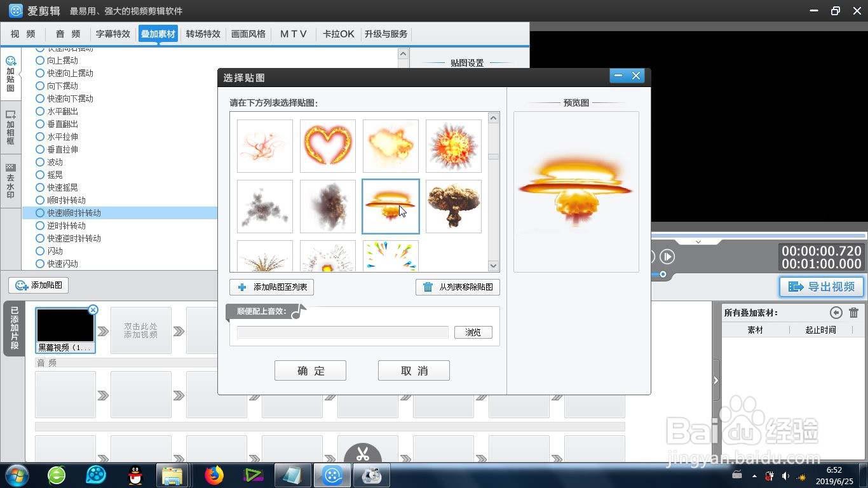The width and height of the screenshot is (868, 488).
Task: Click 浏览 to browse for sound effect
Action: [473, 332]
